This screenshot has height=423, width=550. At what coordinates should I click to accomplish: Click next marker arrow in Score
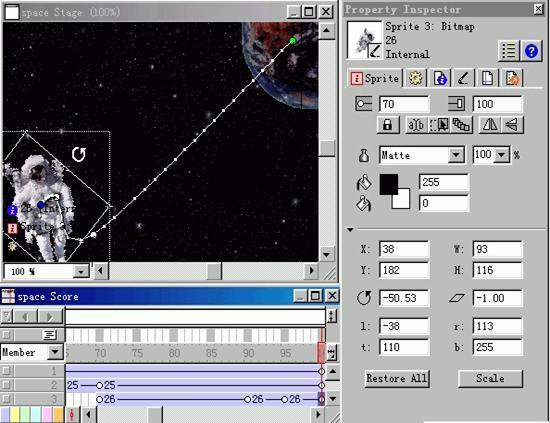click(x=50, y=317)
